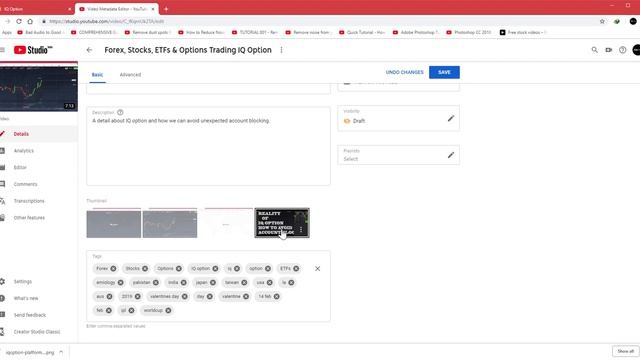Screen dimensions: 640x360
Task: Remove the india tag
Action: click(183, 282)
